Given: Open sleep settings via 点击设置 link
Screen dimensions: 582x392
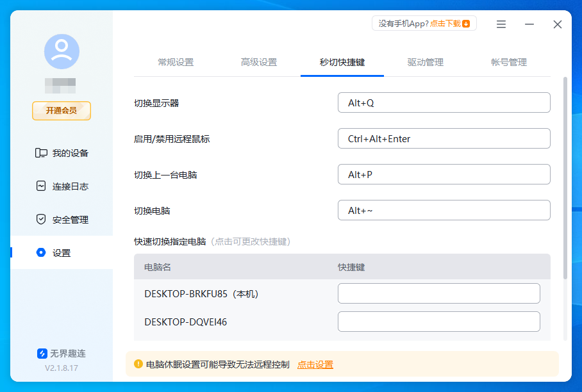Looking at the screenshot, I should pos(315,364).
